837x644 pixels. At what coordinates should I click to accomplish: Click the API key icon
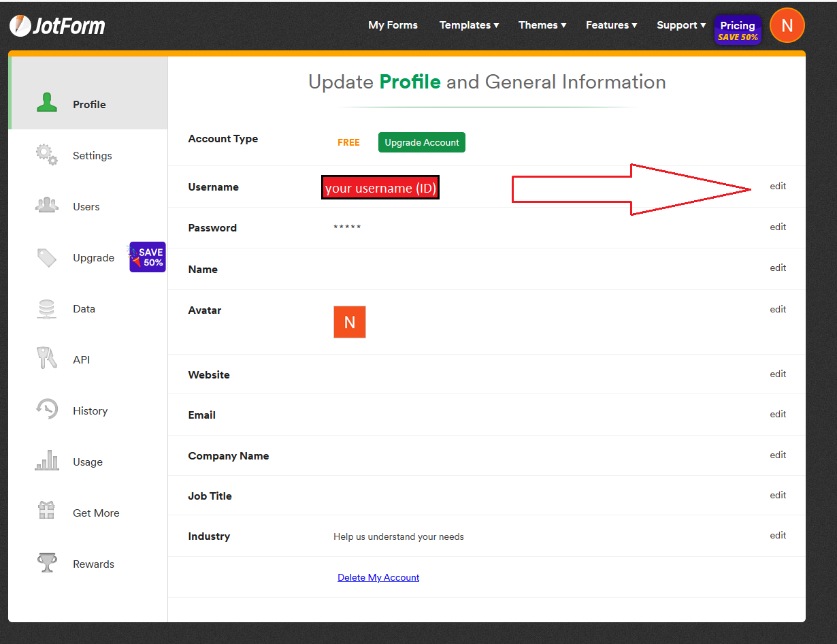46,358
